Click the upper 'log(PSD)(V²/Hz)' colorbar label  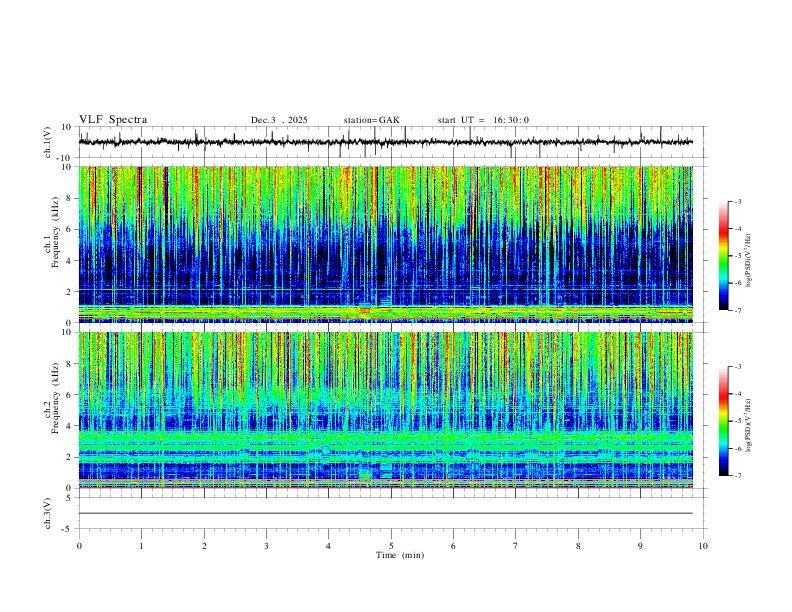(749, 261)
